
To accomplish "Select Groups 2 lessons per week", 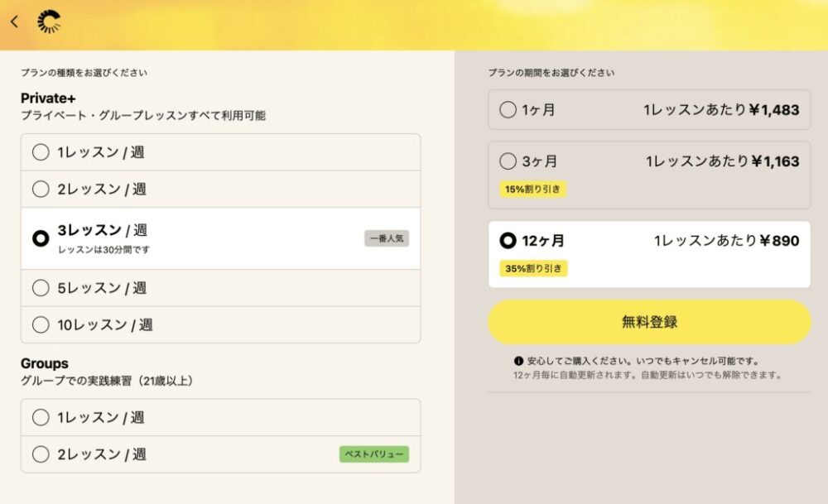I will click(x=41, y=454).
